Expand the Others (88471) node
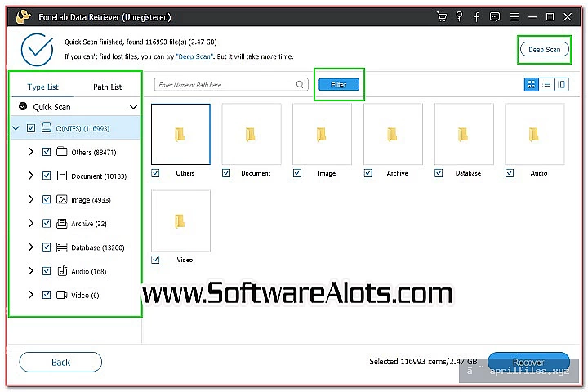 point(31,152)
